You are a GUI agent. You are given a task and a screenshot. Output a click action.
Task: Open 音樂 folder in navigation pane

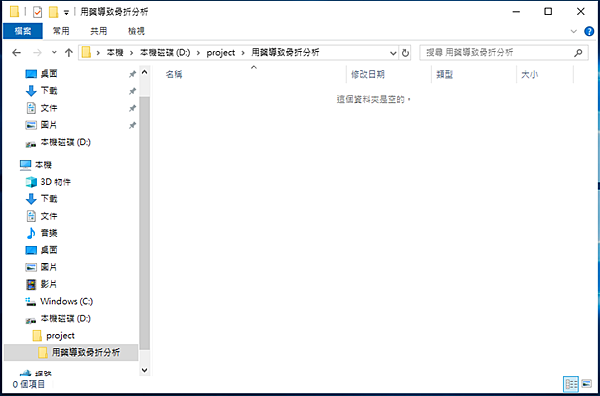point(49,233)
